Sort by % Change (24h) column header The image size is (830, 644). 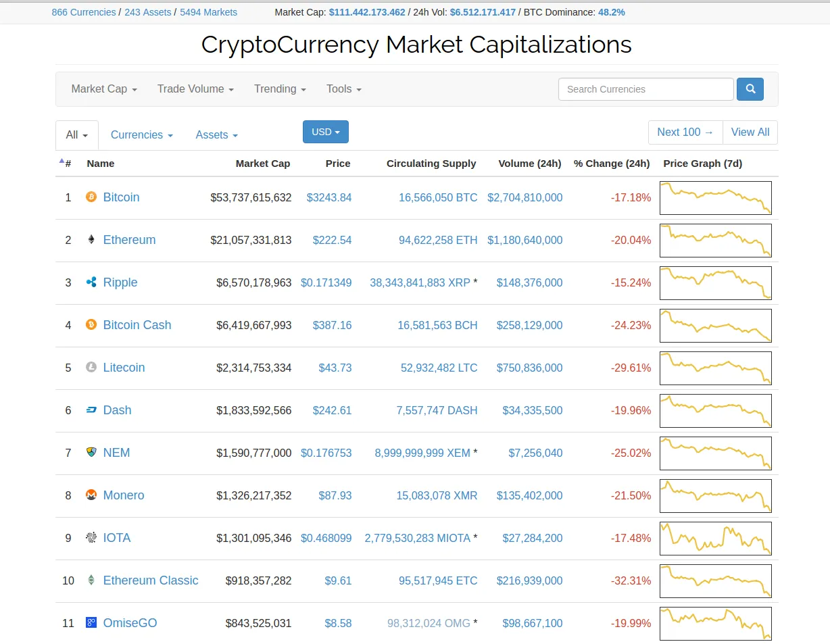[x=612, y=164]
